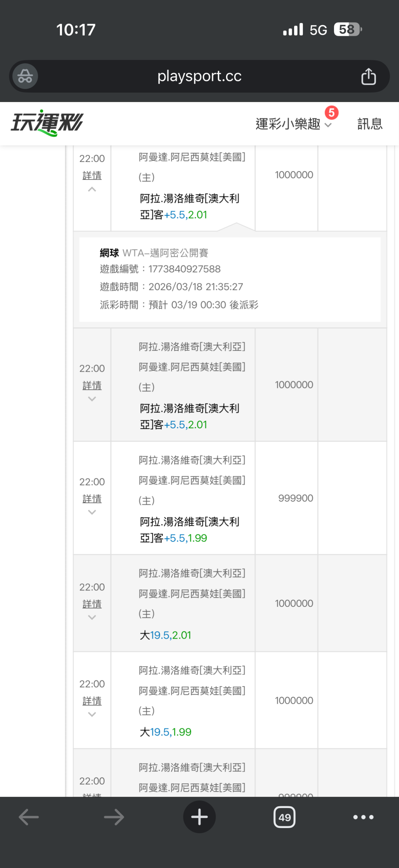Screen dimensions: 399x868
Task: Tap the share icon in address bar
Action: 368,77
